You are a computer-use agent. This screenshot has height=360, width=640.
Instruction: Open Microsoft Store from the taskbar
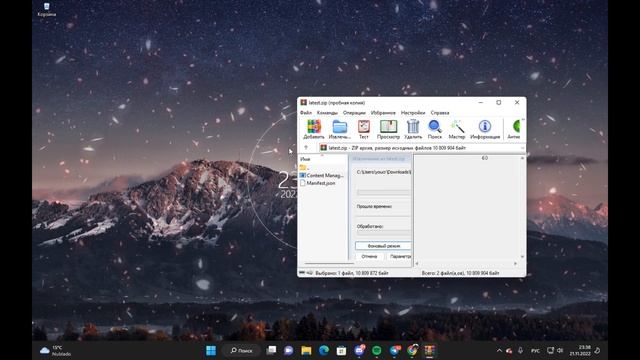[341, 350]
